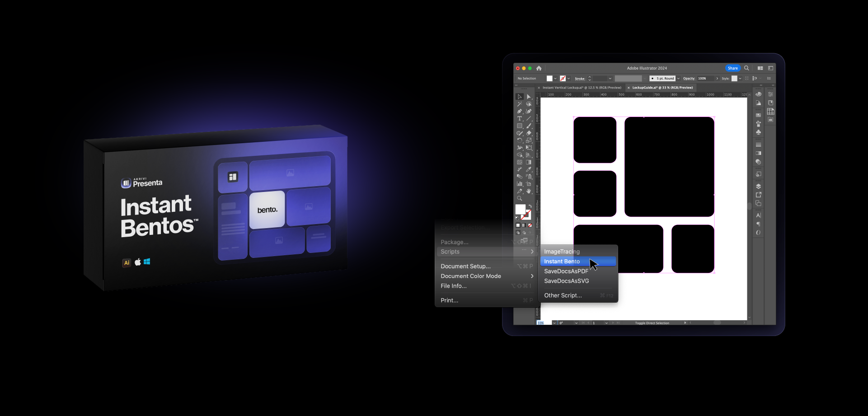Switch to Instant Vertical Lockup.ai tab

click(582, 88)
